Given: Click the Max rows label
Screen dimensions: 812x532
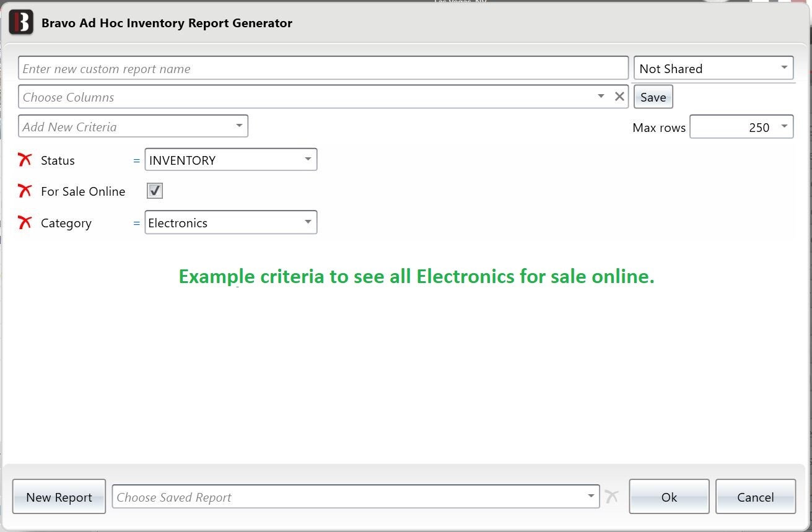Looking at the screenshot, I should coord(659,128).
